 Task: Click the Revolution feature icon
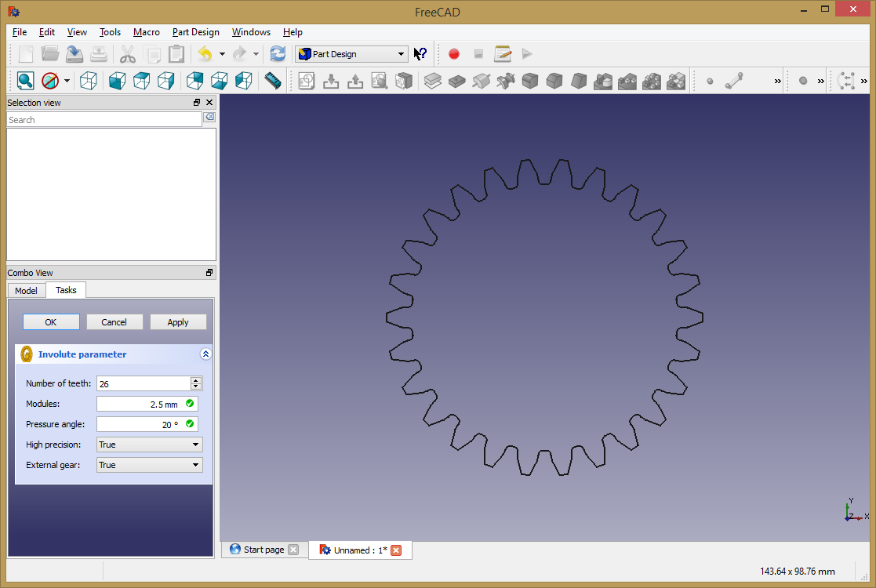pos(481,81)
